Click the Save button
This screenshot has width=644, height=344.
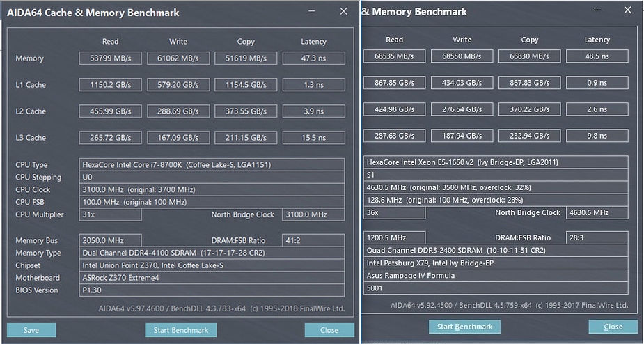pos(31,330)
